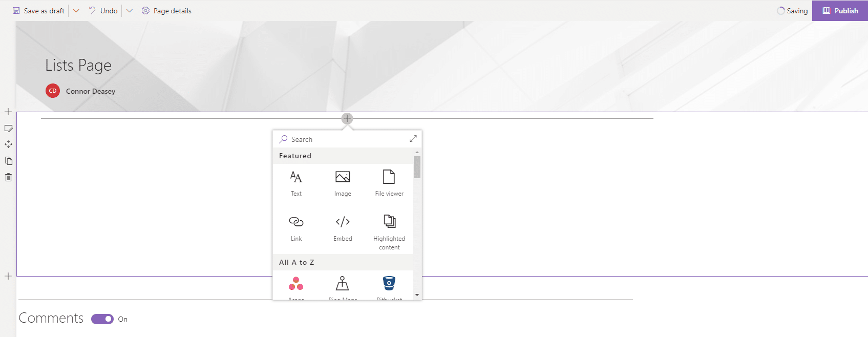Add an Image web part
The width and height of the screenshot is (868, 337).
point(343,183)
